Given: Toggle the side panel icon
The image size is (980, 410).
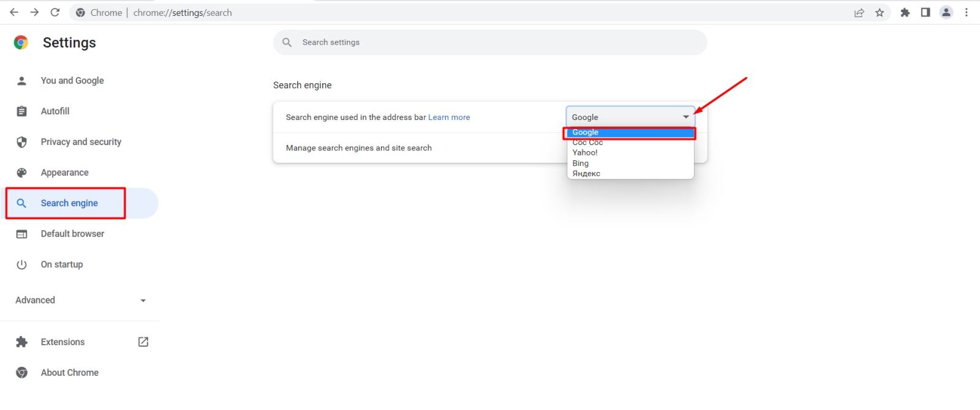Looking at the screenshot, I should tap(925, 12).
